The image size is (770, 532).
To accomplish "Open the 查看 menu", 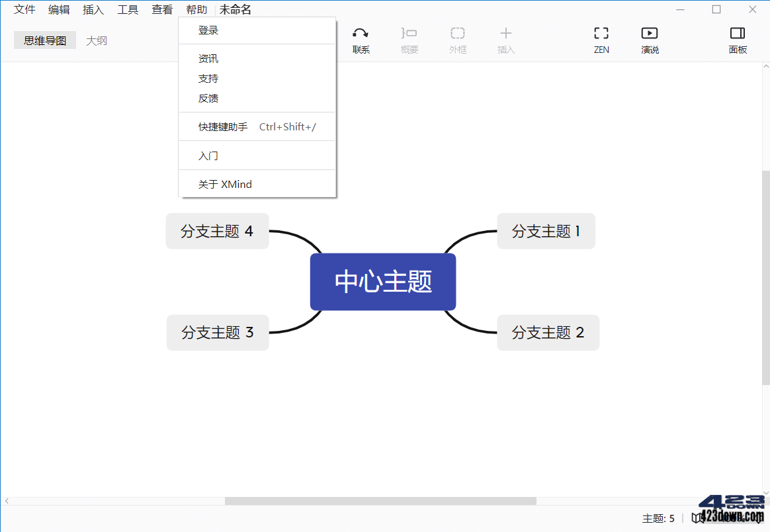I will (162, 9).
